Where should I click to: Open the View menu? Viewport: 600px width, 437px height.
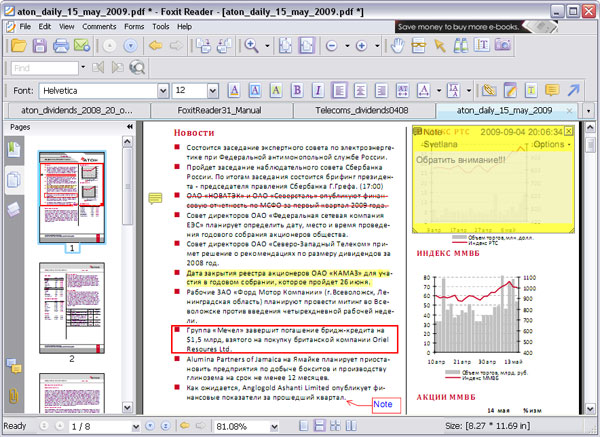point(67,26)
